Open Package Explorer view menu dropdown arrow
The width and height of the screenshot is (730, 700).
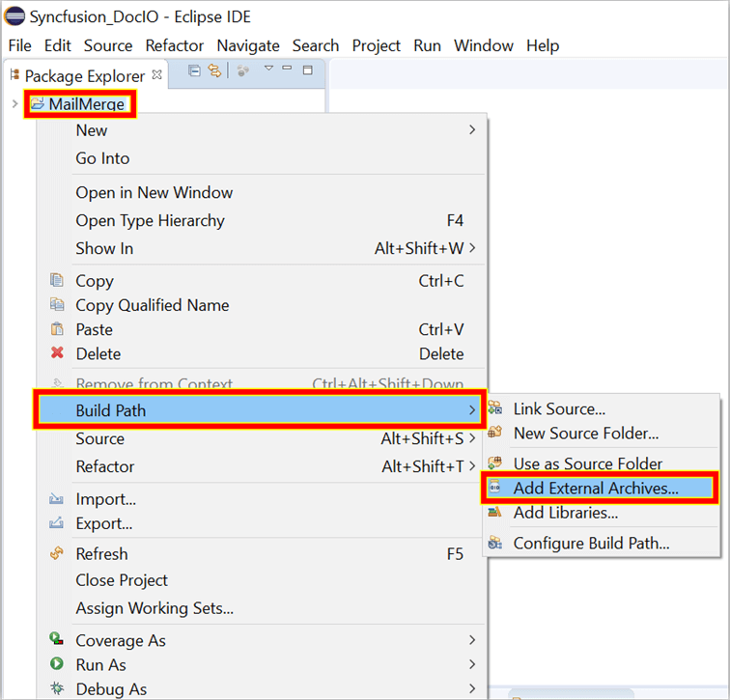coord(269,70)
